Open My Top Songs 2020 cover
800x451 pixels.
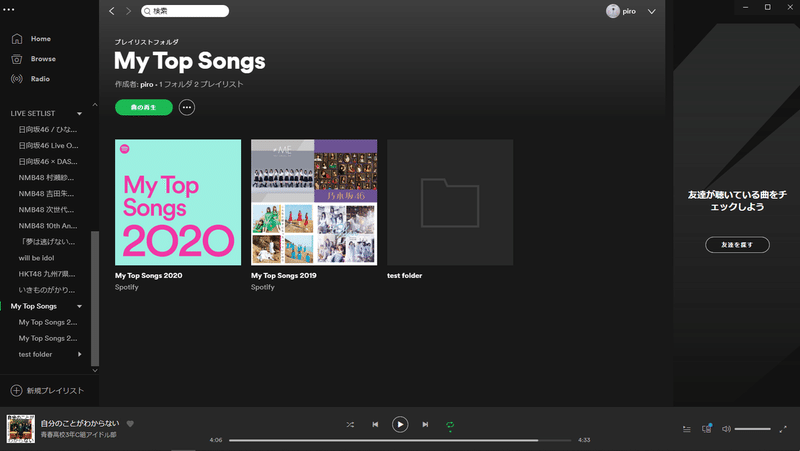click(x=178, y=203)
